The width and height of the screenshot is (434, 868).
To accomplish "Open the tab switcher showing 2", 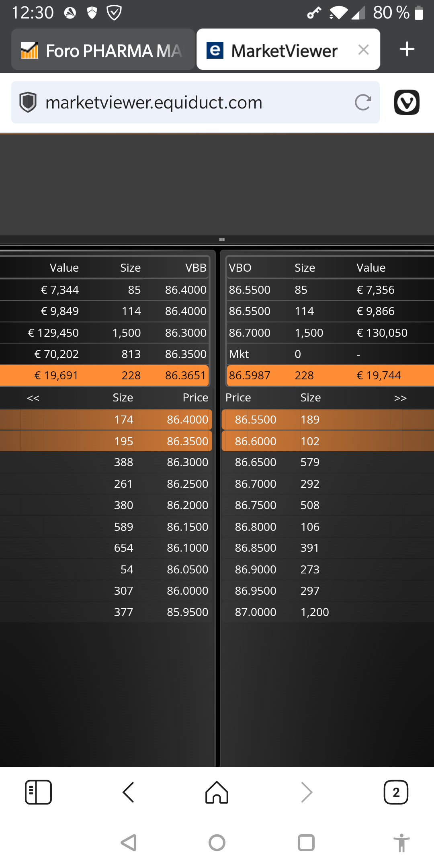I will 396,792.
